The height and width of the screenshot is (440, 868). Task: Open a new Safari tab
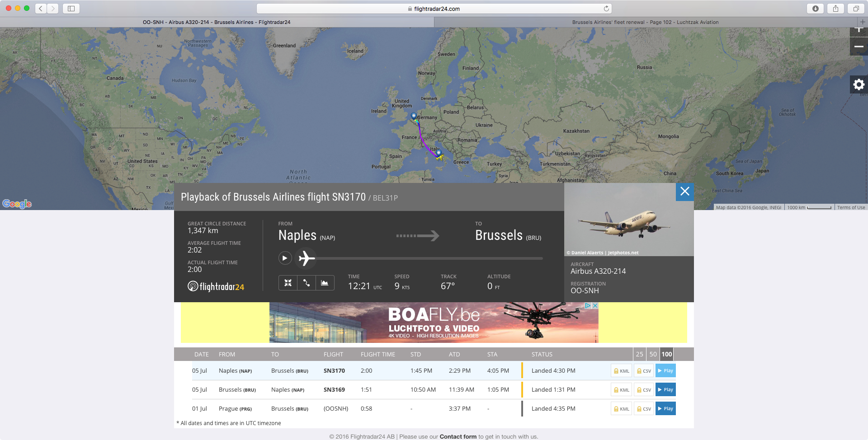[x=863, y=22]
